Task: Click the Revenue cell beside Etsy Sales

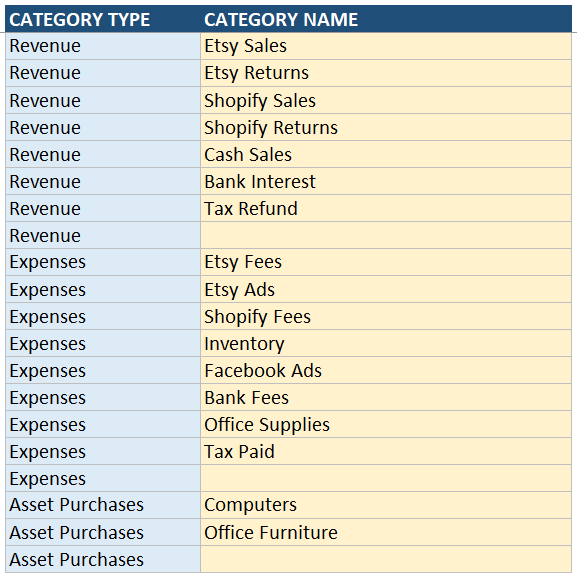Action: click(103, 46)
